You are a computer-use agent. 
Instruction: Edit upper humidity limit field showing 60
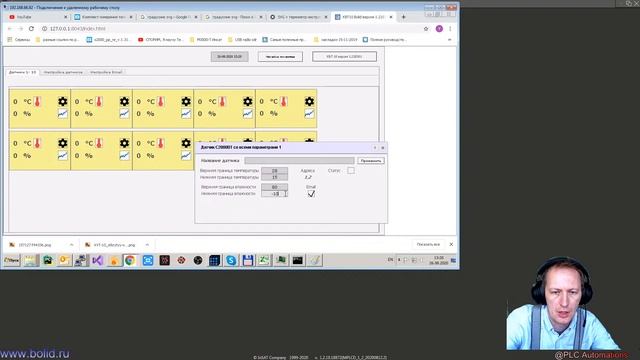274,187
